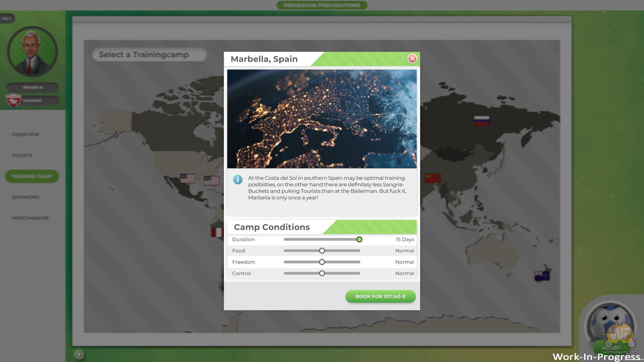Open the Sponsors menu item
The height and width of the screenshot is (362, 644).
(x=25, y=197)
